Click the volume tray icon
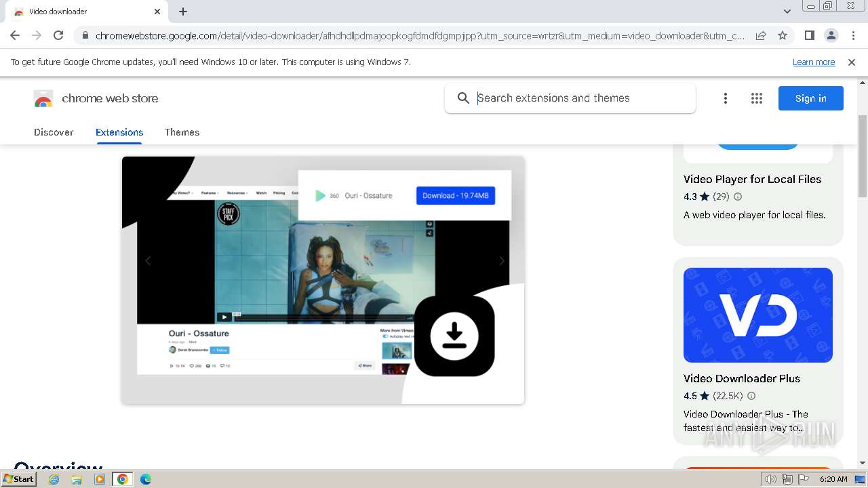 771,479
